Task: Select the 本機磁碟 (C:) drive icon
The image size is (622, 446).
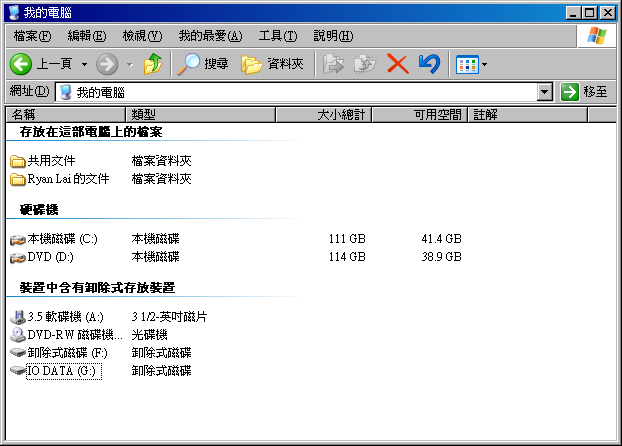Action: [17, 240]
